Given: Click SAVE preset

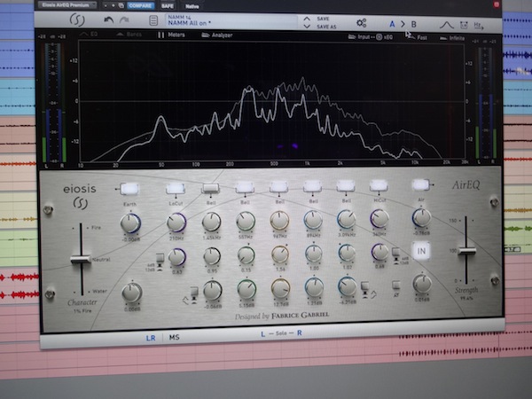Looking at the screenshot, I should tap(323, 19).
